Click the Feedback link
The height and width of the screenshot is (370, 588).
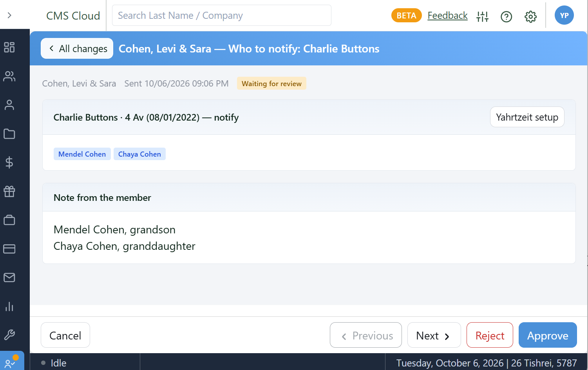447,15
